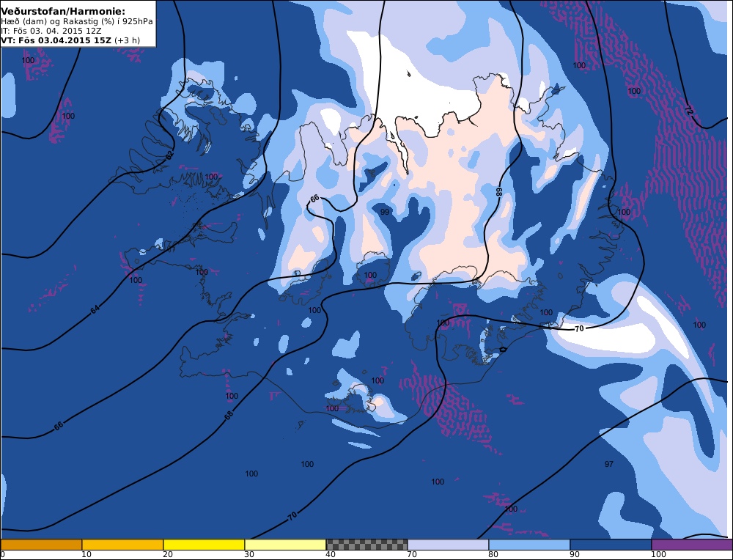Click the legend scale tick label 20
733x560 pixels.
pyautogui.click(x=168, y=554)
